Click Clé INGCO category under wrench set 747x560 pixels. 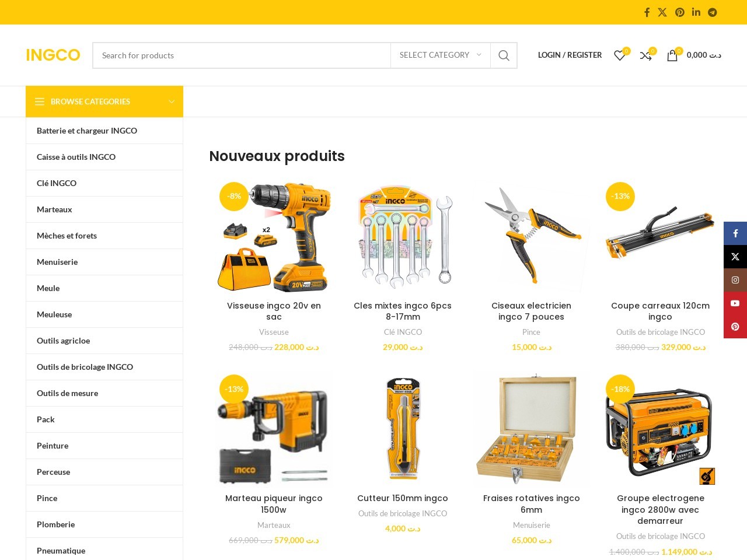403,332
